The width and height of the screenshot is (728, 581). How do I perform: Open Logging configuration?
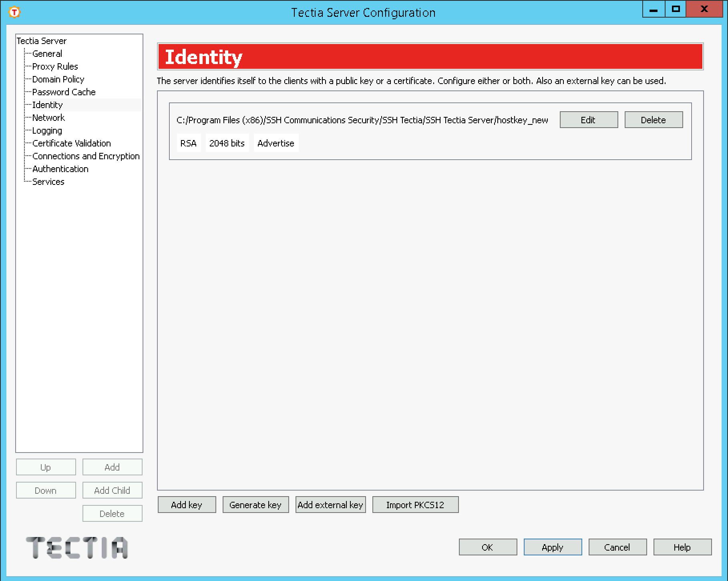point(47,130)
